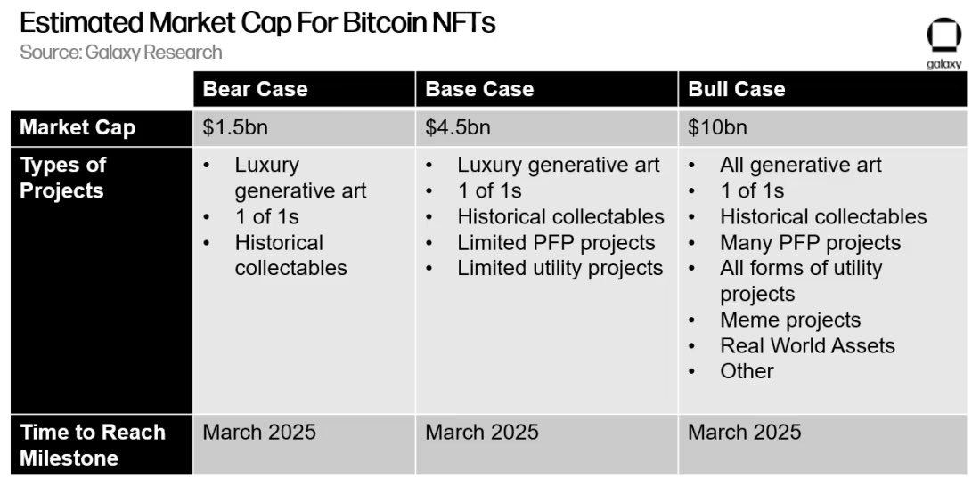The image size is (980, 486).
Task: Click Meme projects in Bull Case
Action: (x=790, y=320)
